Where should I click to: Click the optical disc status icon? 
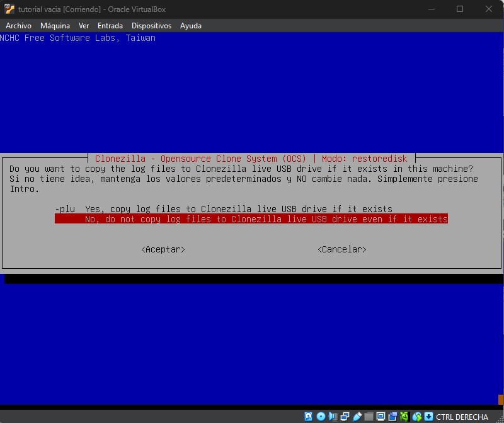(321, 417)
